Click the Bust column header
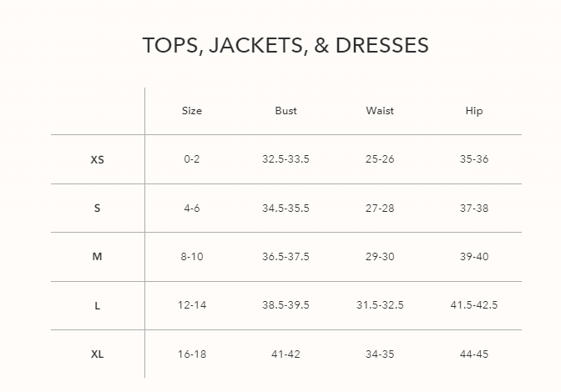 (286, 111)
